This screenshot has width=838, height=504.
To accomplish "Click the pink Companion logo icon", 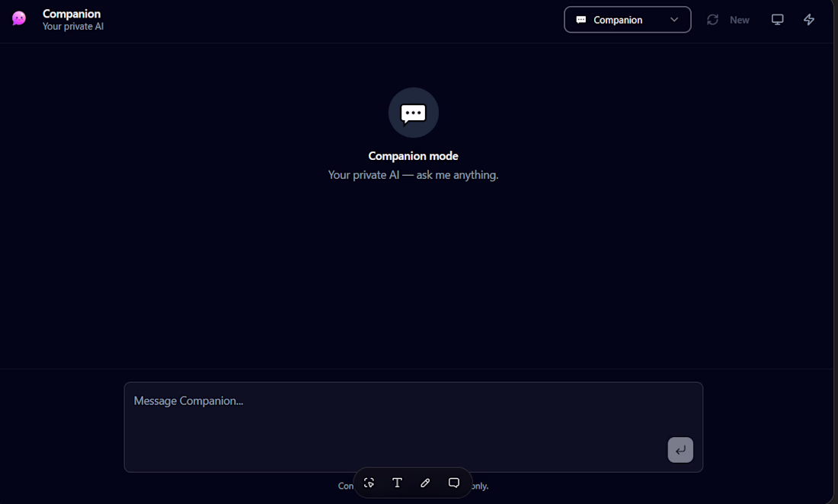I will [x=19, y=19].
